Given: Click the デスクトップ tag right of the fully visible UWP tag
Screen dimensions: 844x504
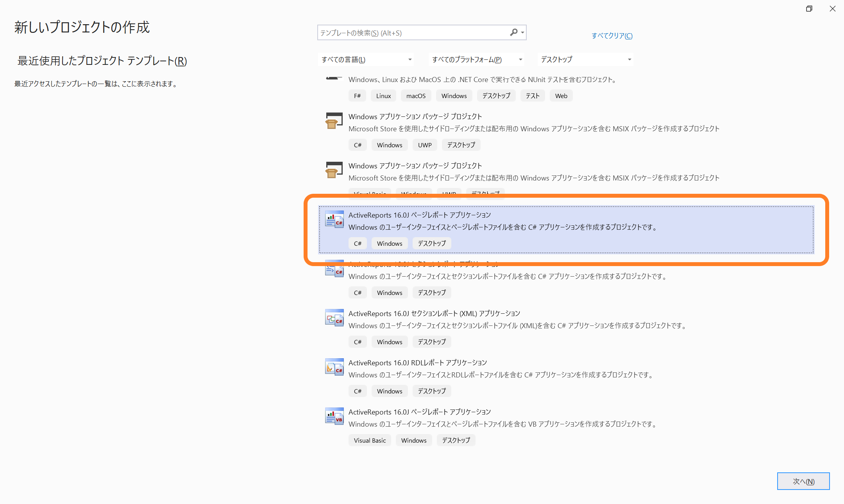Looking at the screenshot, I should (461, 145).
